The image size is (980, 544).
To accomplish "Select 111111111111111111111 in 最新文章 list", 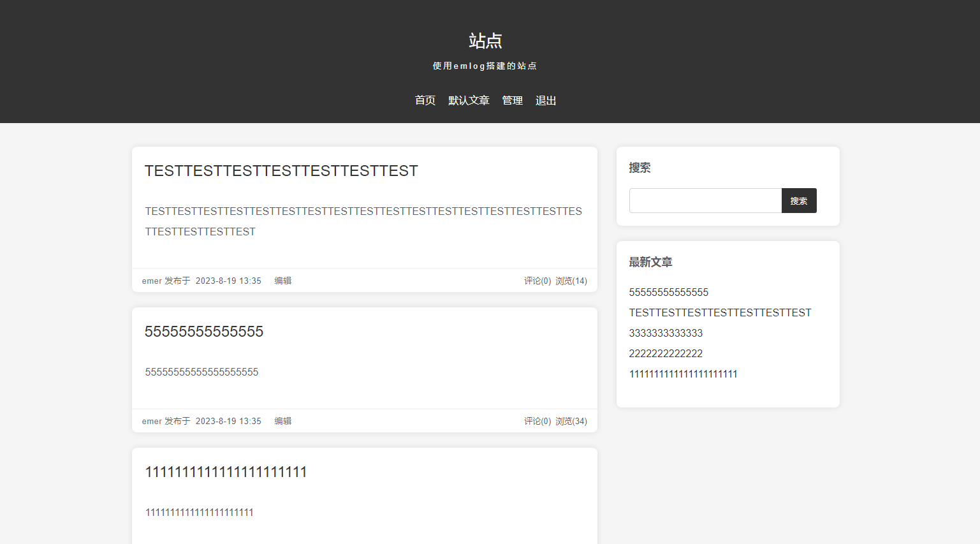I will (684, 374).
